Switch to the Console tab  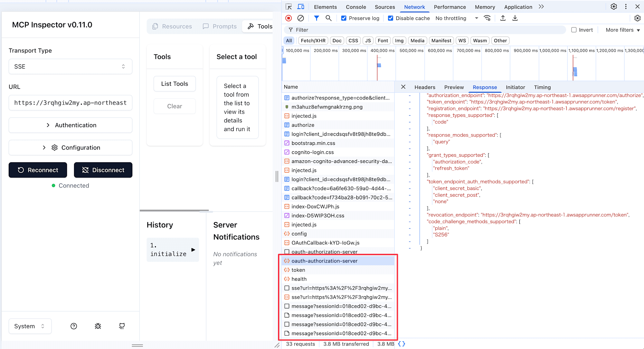pos(356,7)
